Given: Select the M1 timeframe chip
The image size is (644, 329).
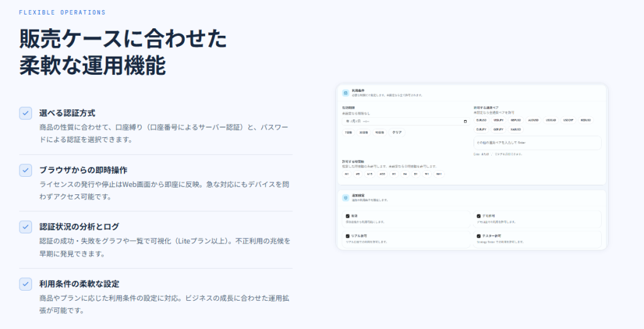Looking at the screenshot, I should [347, 174].
